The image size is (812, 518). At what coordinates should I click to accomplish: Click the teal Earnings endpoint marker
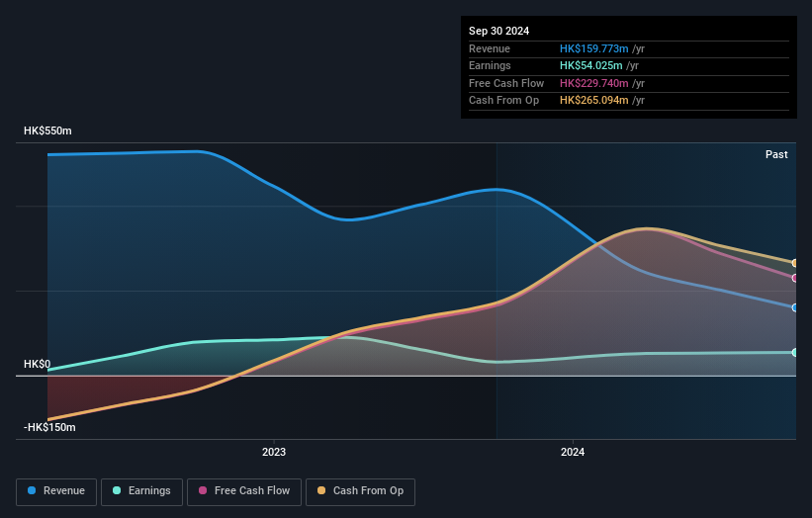[795, 352]
